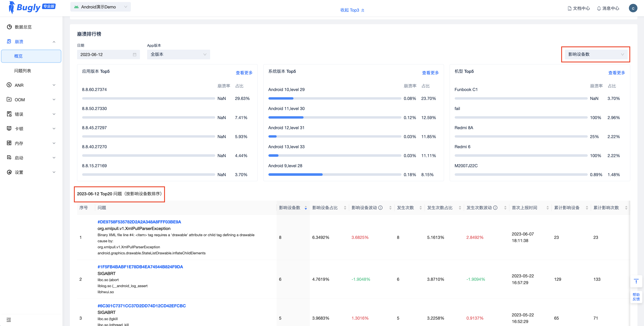Click the 3.6825% fluctuation value

(360, 237)
